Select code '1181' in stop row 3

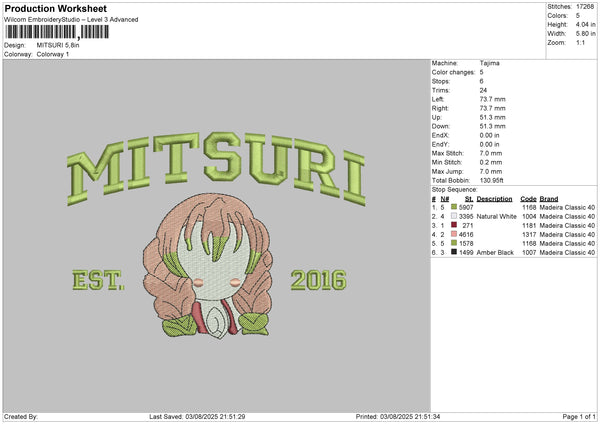pos(529,226)
